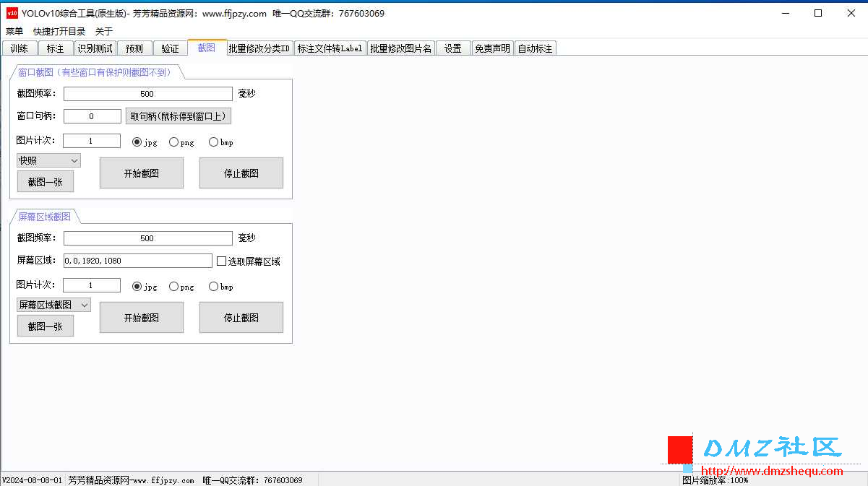This screenshot has height=486, width=868.
Task: Click 开始截图 in the 窗口截图 section
Action: [142, 173]
